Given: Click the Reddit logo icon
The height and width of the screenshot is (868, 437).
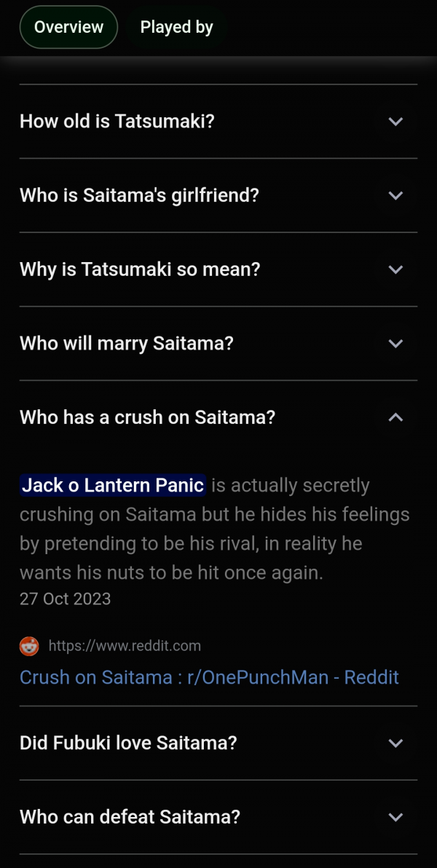Looking at the screenshot, I should coord(29,646).
